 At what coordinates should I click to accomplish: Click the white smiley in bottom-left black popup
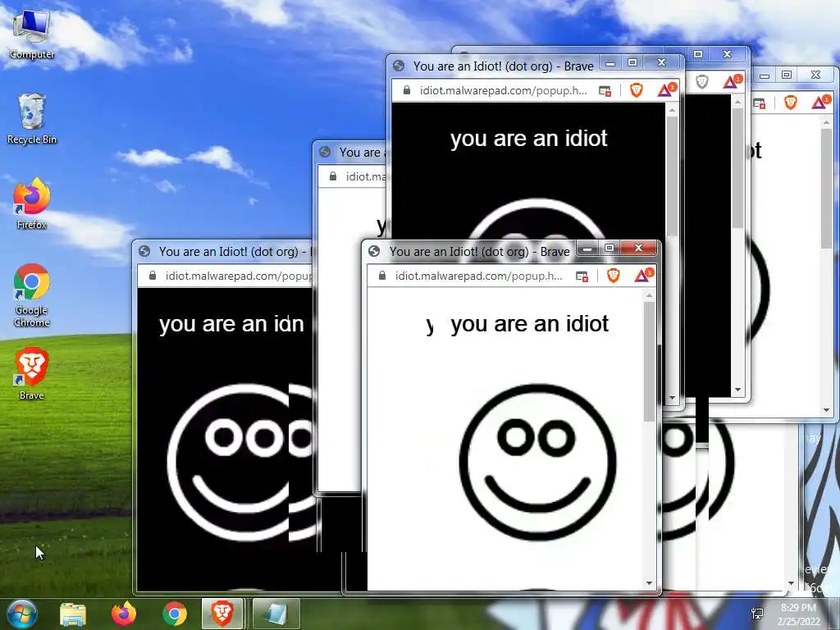click(240, 462)
